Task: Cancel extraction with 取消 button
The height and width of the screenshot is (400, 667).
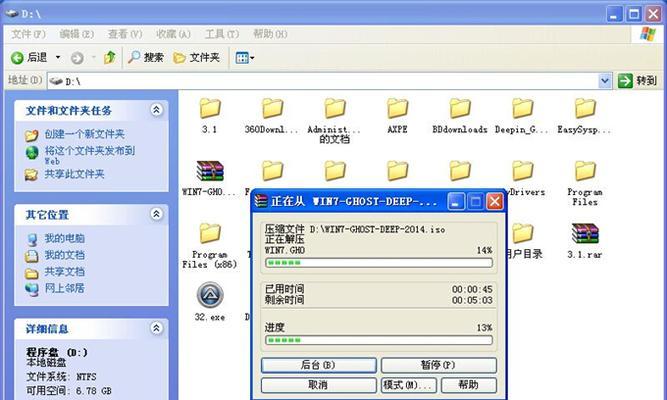Action: (x=319, y=385)
